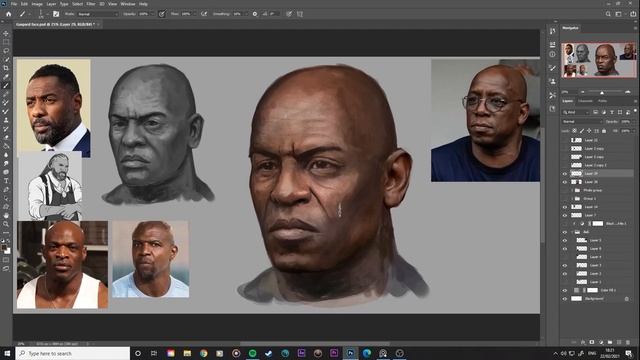Click the taskbar search box
Image resolution: width=640 pixels, height=360 pixels.
pyautogui.click(x=73, y=353)
